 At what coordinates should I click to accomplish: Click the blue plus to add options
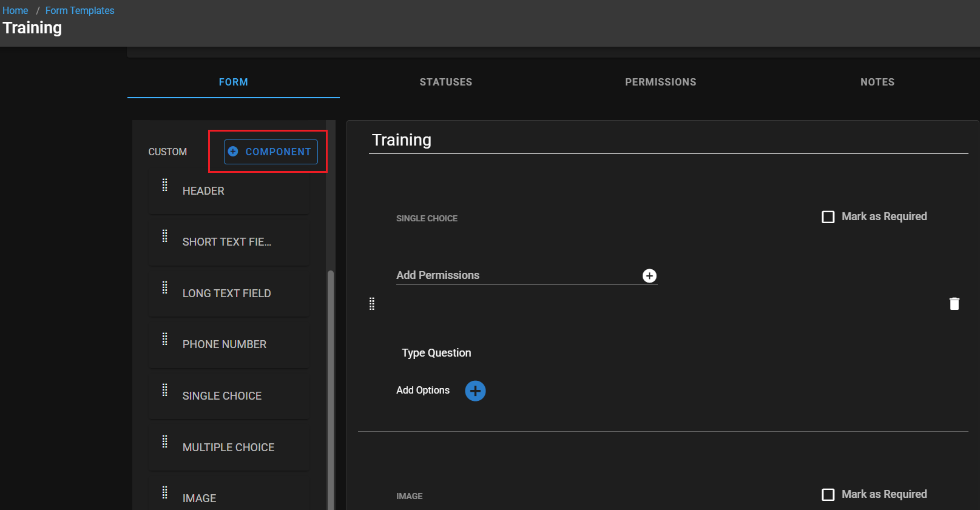pyautogui.click(x=475, y=391)
